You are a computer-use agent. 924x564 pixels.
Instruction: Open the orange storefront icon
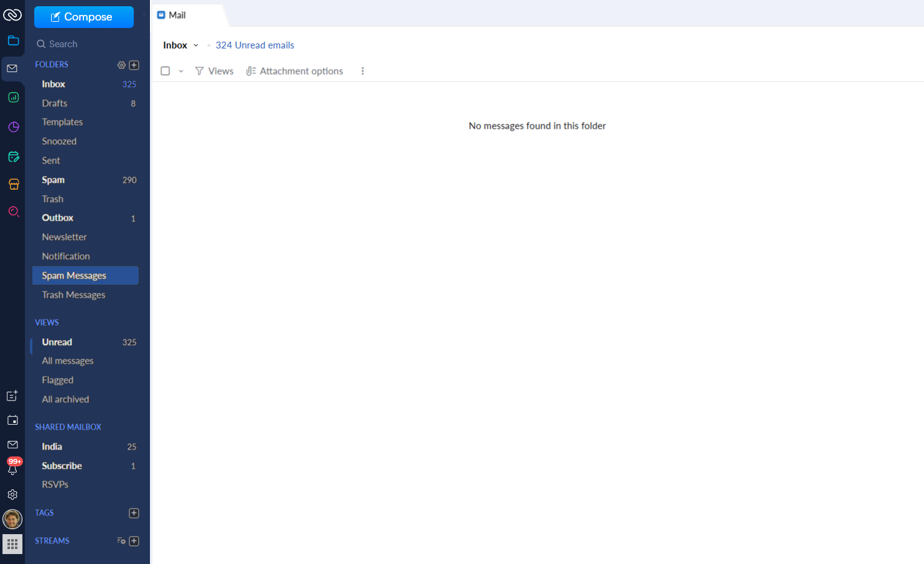point(13,184)
